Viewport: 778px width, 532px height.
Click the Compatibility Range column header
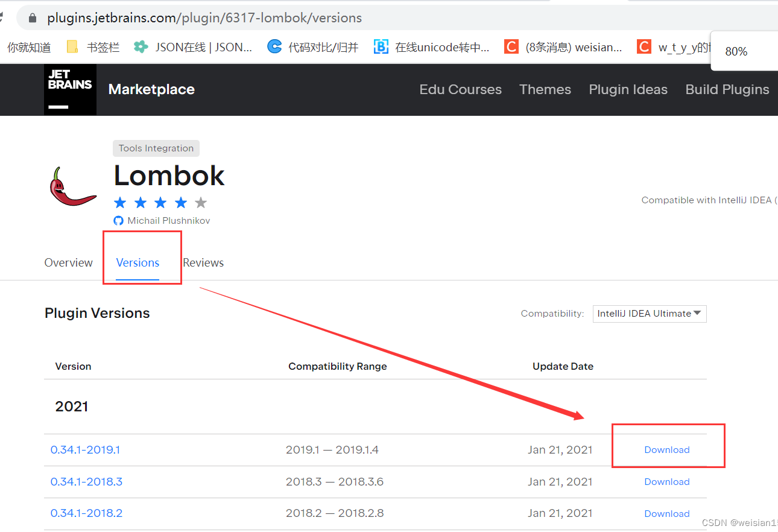click(338, 366)
